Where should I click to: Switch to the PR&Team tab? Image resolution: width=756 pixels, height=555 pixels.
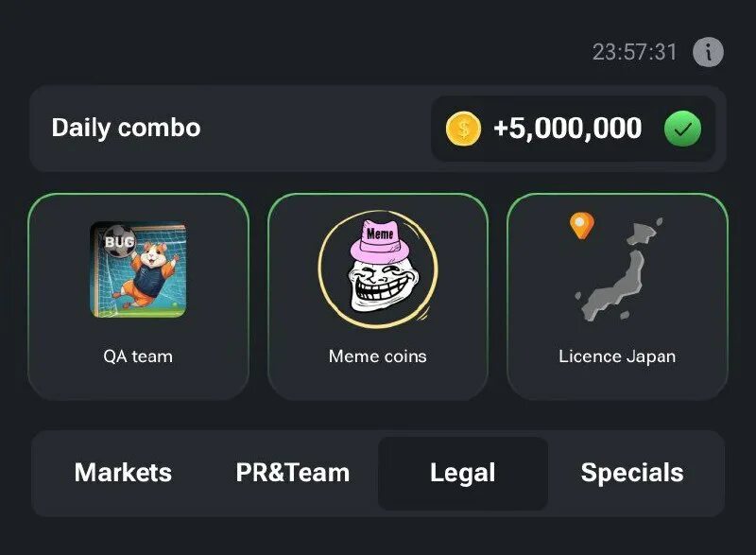click(293, 473)
